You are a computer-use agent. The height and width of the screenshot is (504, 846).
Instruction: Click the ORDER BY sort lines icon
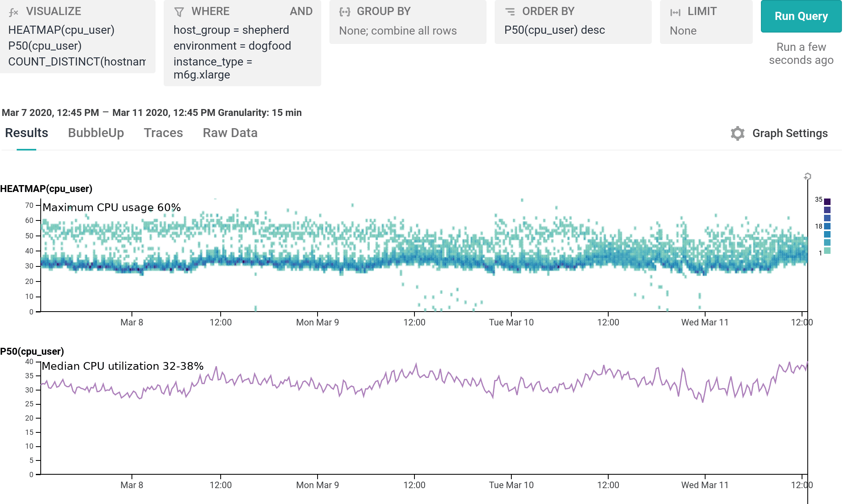point(510,11)
